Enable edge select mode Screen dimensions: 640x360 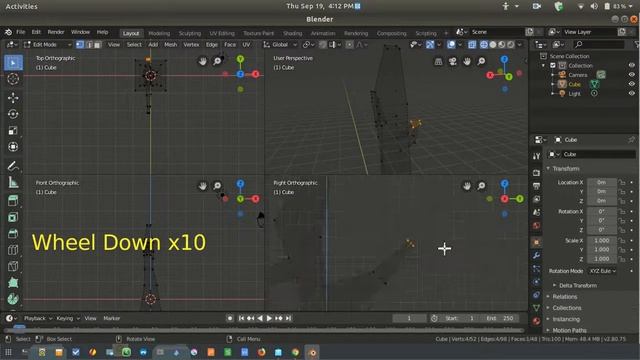click(89, 44)
